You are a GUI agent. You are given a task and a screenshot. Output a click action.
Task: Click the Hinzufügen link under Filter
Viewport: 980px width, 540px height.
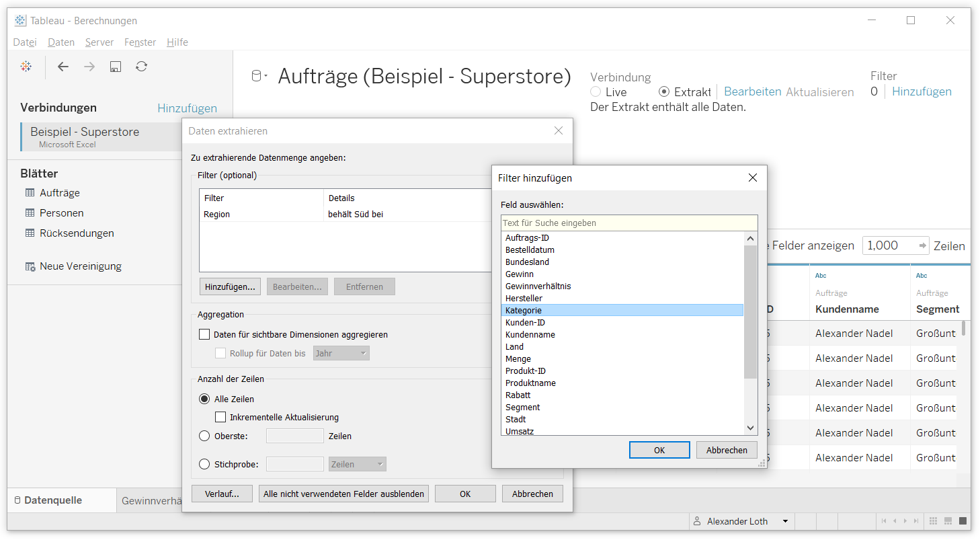pyautogui.click(x=922, y=92)
